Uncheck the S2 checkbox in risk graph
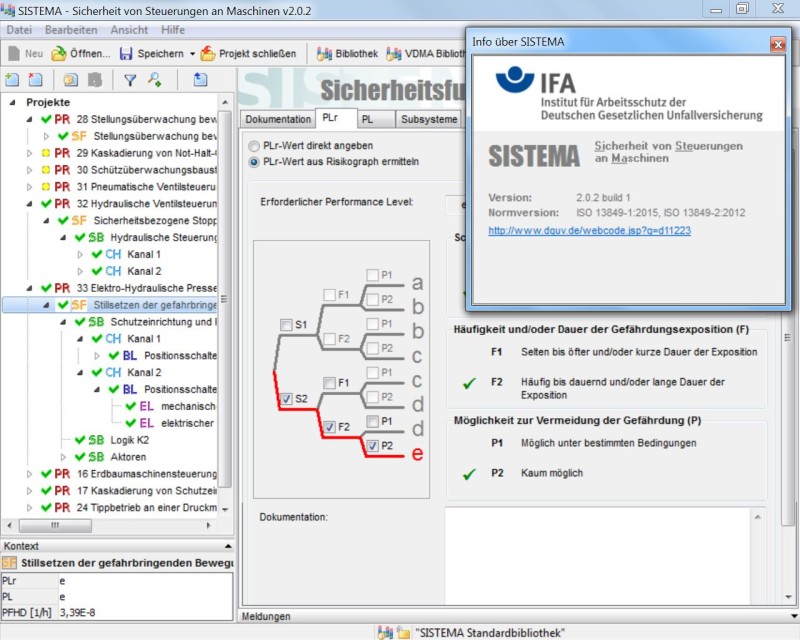The width and height of the screenshot is (800, 640). (287, 398)
